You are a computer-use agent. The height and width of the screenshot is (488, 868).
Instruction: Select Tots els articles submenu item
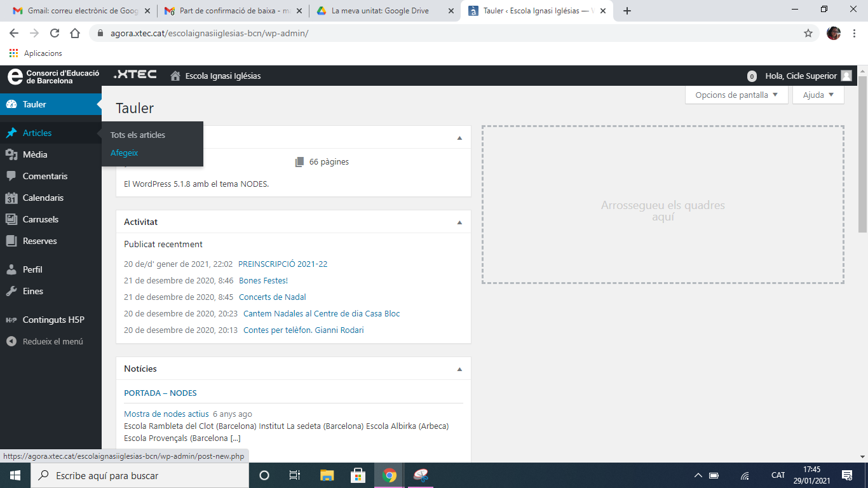tap(137, 135)
